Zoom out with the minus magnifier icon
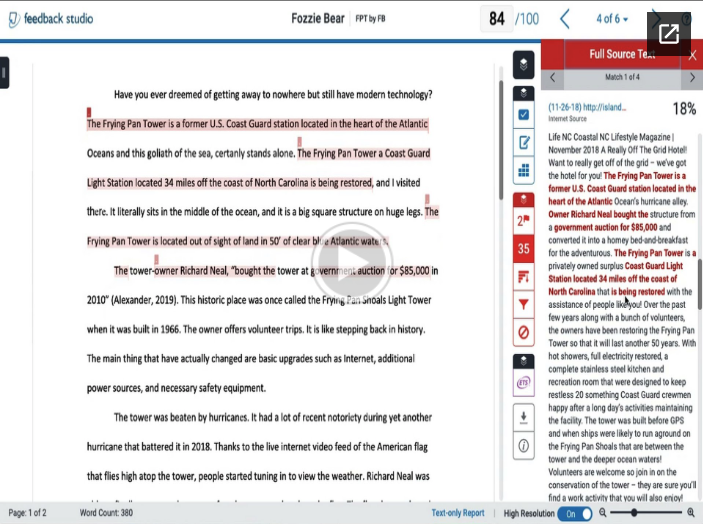 (603, 512)
